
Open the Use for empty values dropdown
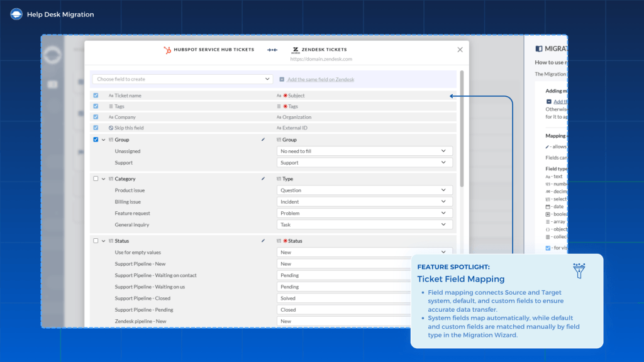[x=365, y=252]
